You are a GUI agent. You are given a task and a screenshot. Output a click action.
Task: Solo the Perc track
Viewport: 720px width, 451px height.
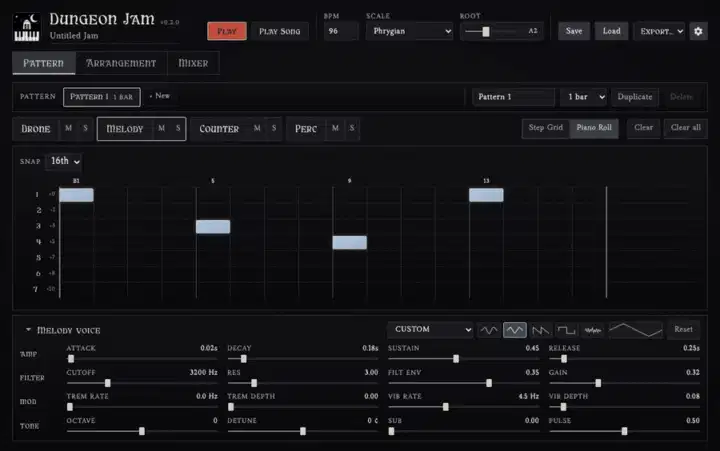[352, 129]
